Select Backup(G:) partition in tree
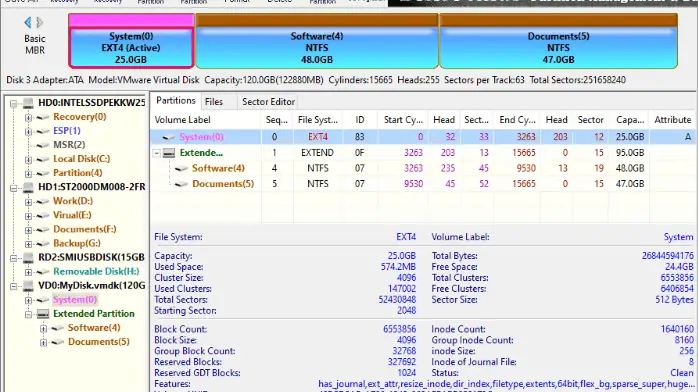 (x=77, y=243)
